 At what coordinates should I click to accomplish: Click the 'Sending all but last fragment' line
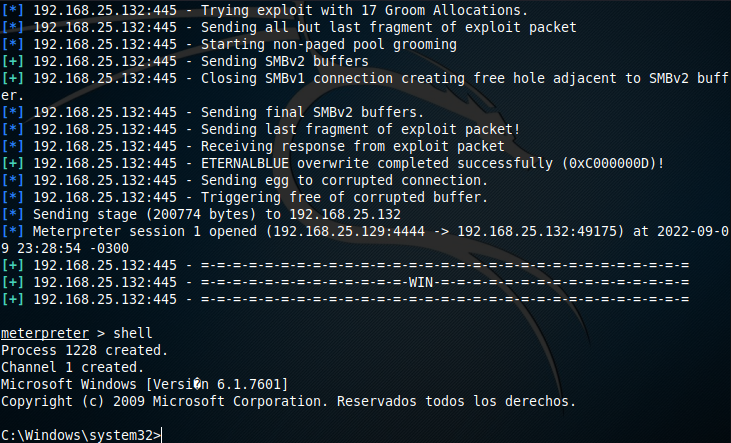[289, 27]
